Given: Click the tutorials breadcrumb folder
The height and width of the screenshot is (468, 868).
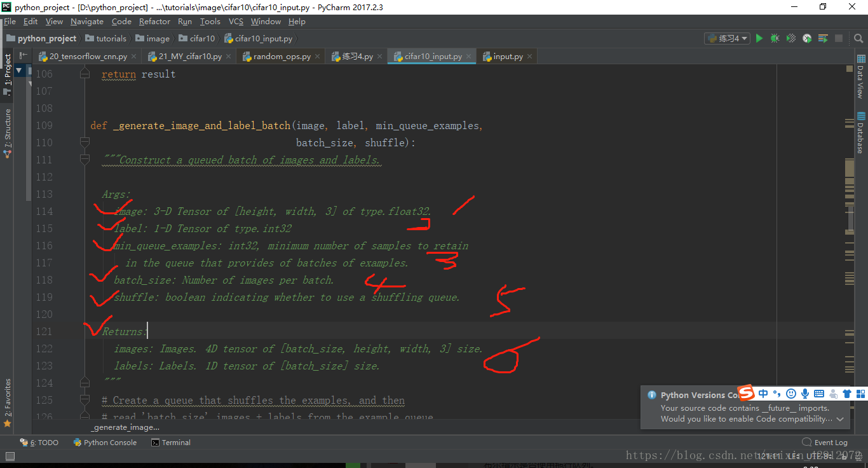Looking at the screenshot, I should coord(106,38).
